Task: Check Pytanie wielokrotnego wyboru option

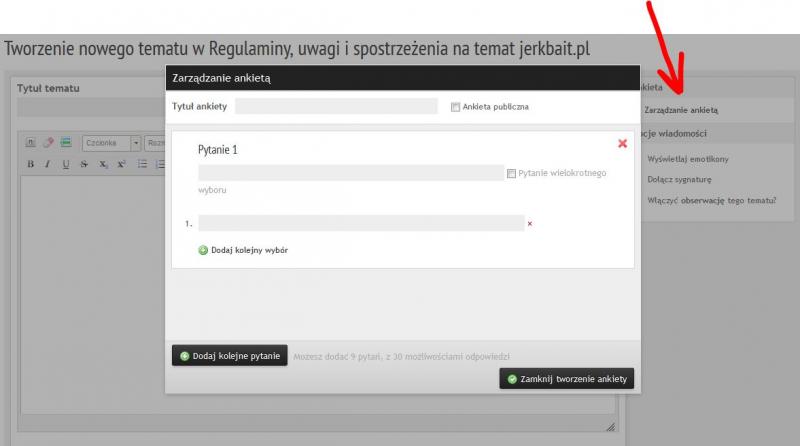Action: tap(511, 173)
